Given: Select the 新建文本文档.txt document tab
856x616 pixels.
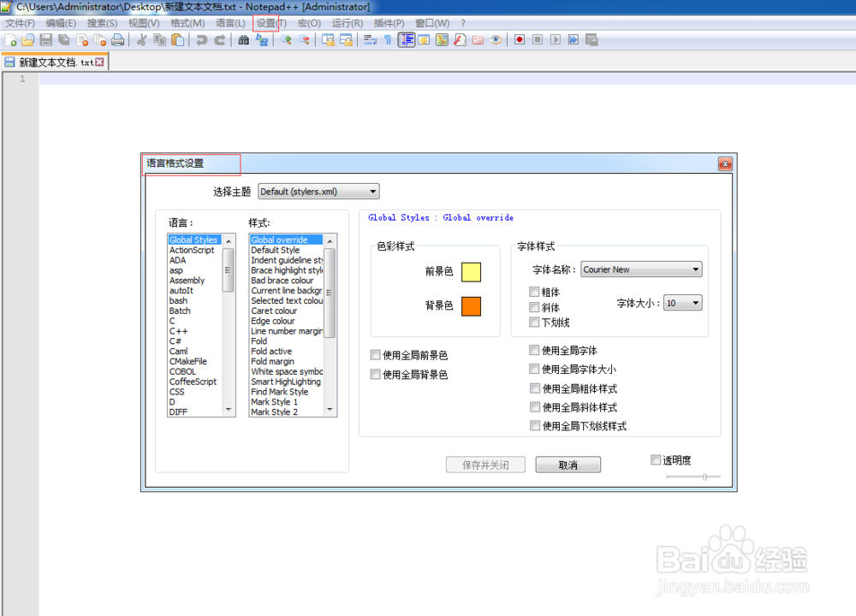Looking at the screenshot, I should [x=51, y=61].
